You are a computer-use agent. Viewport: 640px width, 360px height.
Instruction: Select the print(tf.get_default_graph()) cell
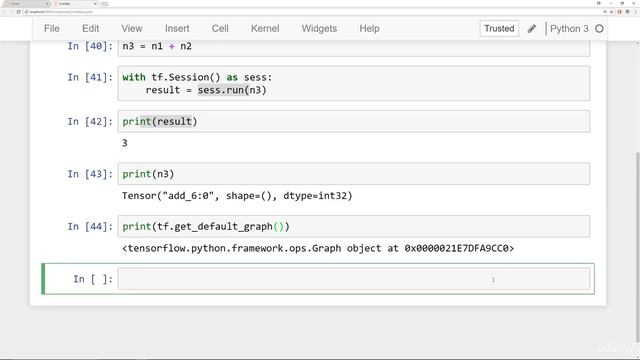coord(354,227)
